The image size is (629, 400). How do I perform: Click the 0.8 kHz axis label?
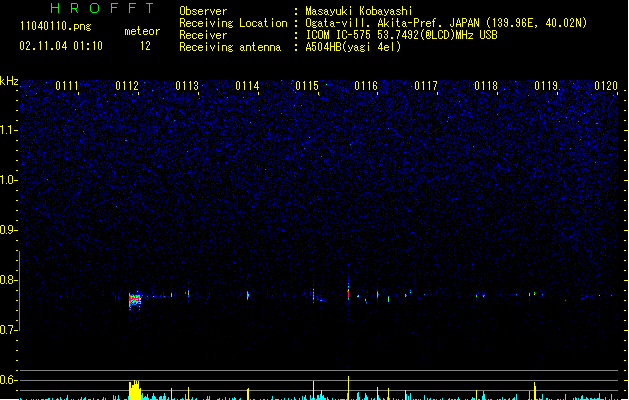[8, 280]
